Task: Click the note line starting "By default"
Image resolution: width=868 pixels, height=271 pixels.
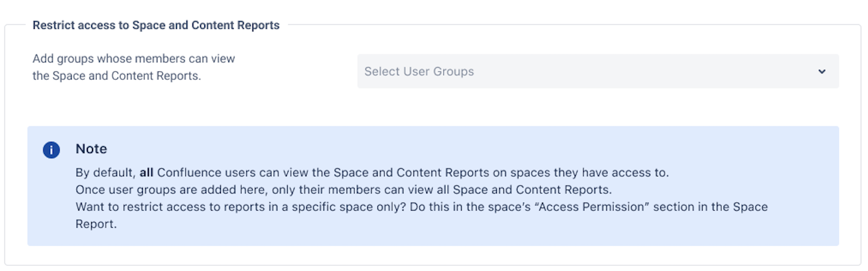Action: [x=372, y=173]
